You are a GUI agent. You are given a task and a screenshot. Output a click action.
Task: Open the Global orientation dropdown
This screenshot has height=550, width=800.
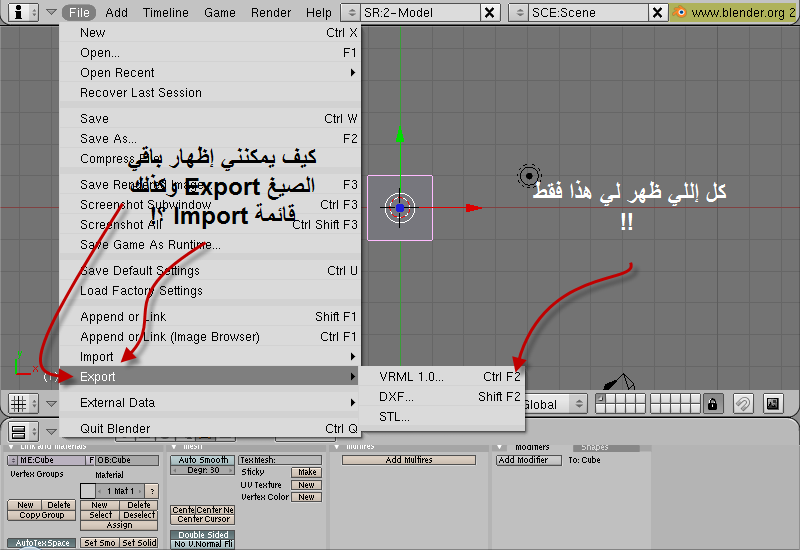[555, 405]
